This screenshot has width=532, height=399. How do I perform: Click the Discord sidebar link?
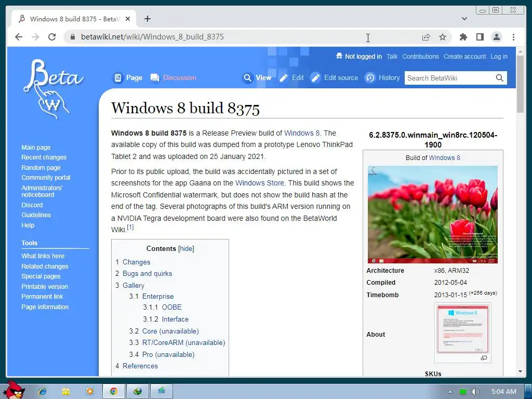coord(32,205)
